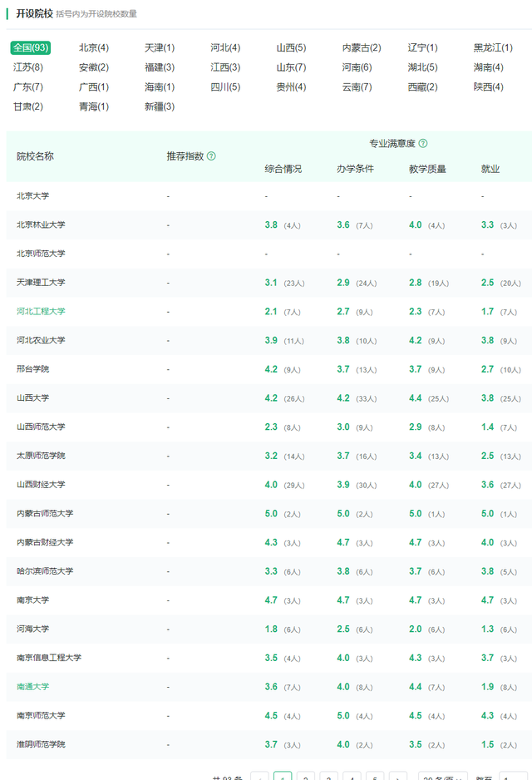The height and width of the screenshot is (780, 532).
Task: Filter schools by 内蒙古(2)
Action: point(362,47)
